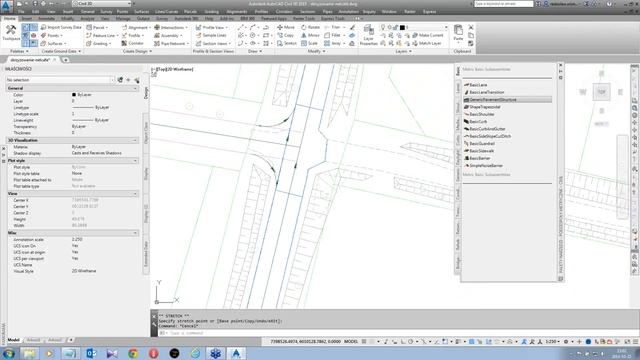Open the Points dropdown
The width and height of the screenshot is (640, 360).
(x=51, y=36)
